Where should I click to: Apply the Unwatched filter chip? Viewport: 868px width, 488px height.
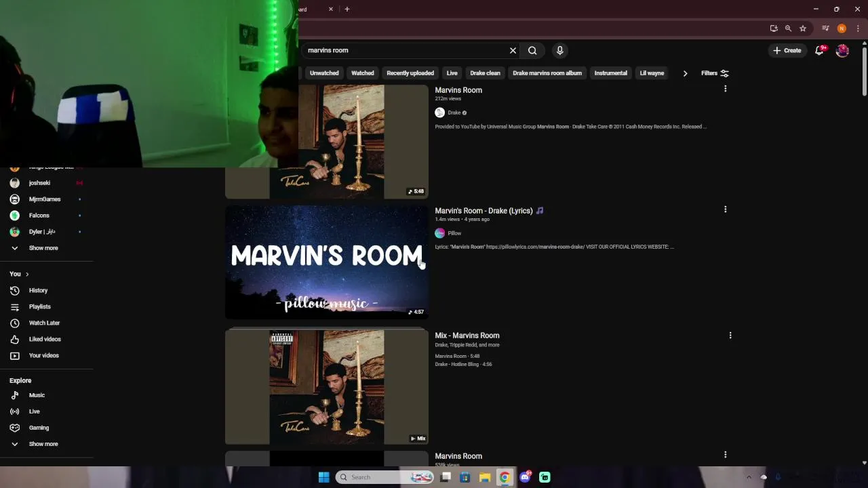coord(324,73)
